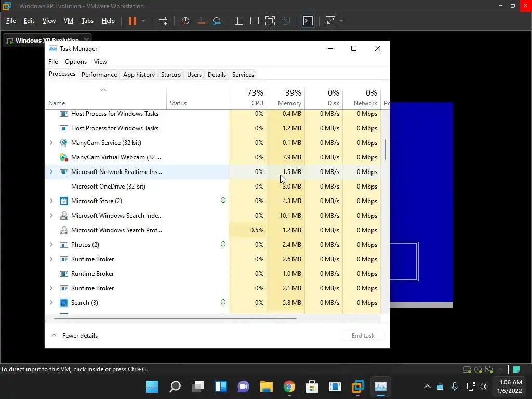Screen dimensions: 532x399
Task: Take a snapshot with the clock-plus icon
Action: click(x=185, y=21)
